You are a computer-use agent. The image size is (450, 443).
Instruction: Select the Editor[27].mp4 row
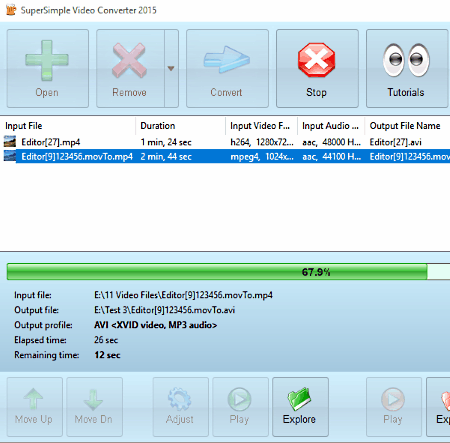pyautogui.click(x=225, y=142)
